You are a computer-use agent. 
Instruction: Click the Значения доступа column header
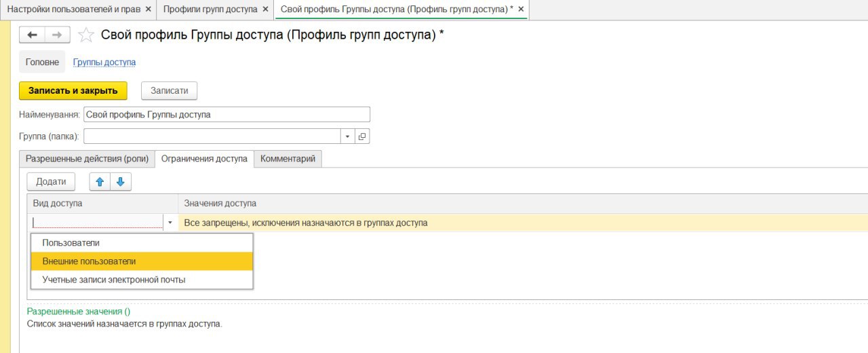[523, 204]
